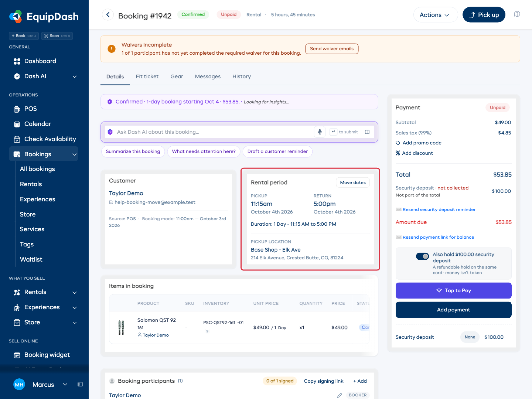This screenshot has width=532, height=399.
Task: Open Taylor Demo customer link
Action: [126, 193]
